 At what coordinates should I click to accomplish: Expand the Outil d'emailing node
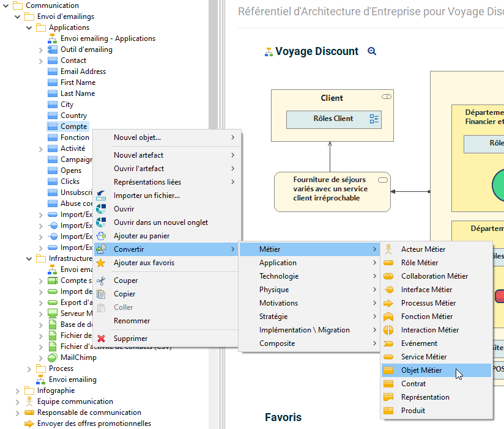point(40,50)
